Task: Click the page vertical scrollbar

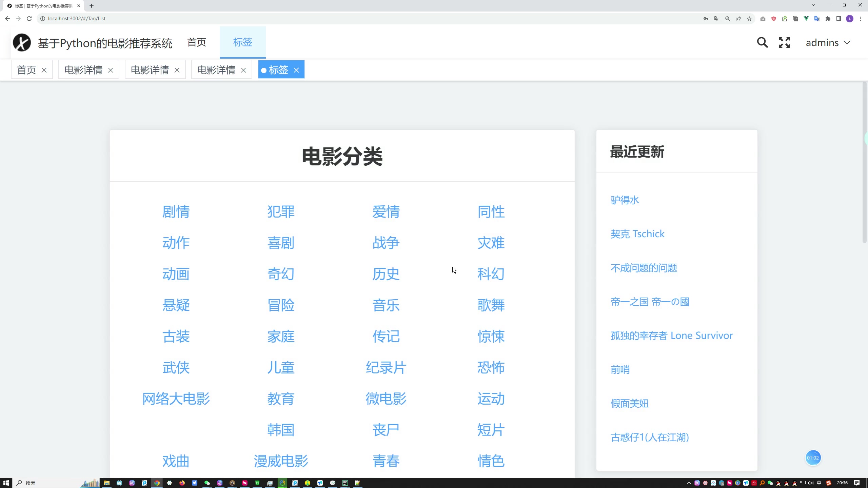Action: coord(864,163)
